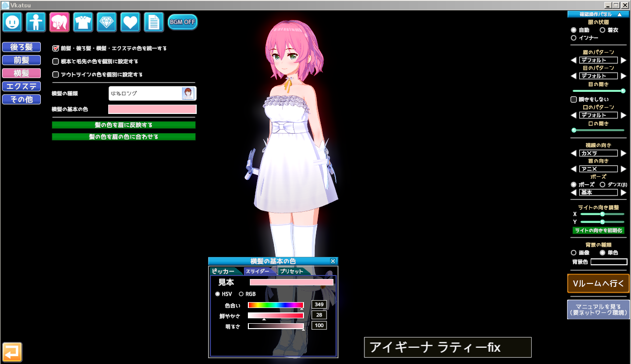Open the side hair type selector はねロング
Image resolution: width=631 pixels, height=364 pixels.
(152, 93)
